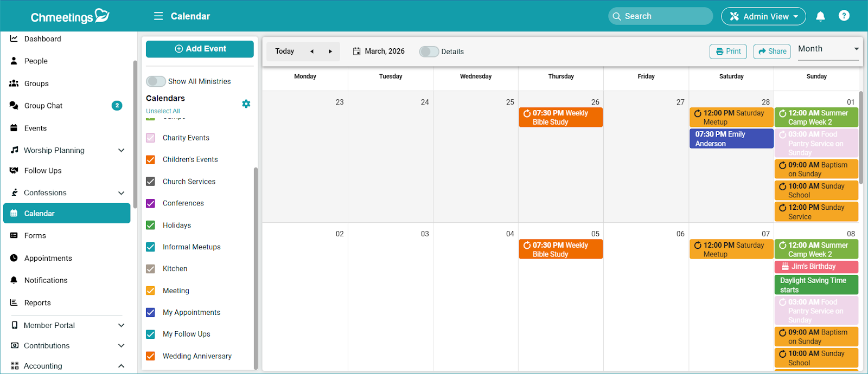Click the date picker calendar icon
Screen dimensions: 868x374
357,51
